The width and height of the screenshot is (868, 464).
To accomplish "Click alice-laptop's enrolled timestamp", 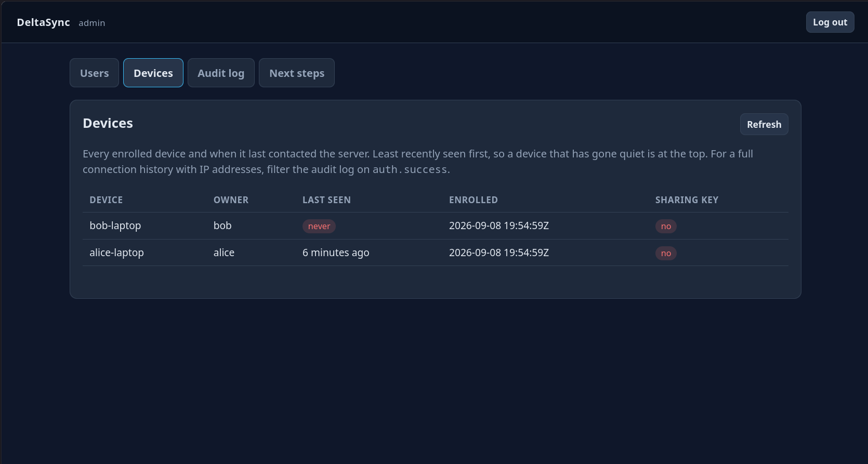I will (x=499, y=253).
